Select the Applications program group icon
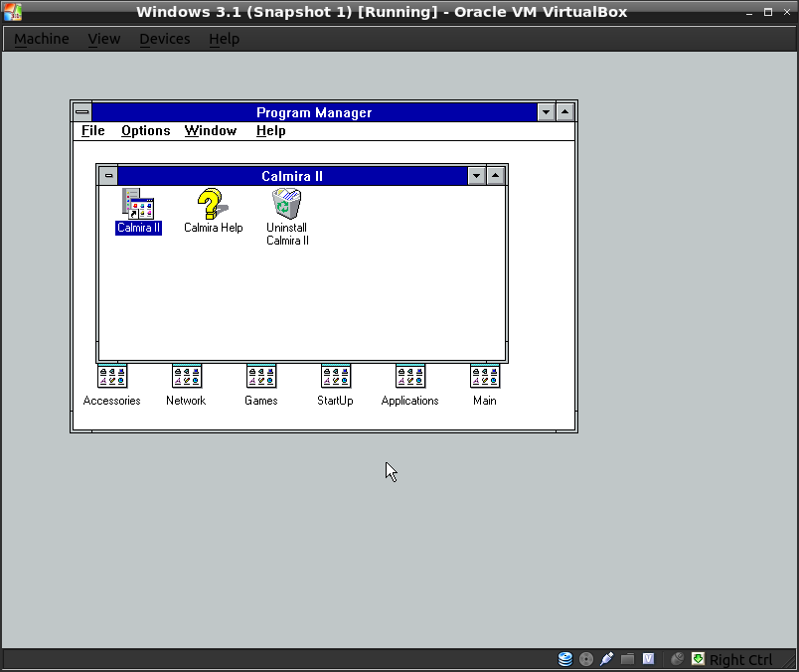The image size is (799, 672). coord(410,377)
